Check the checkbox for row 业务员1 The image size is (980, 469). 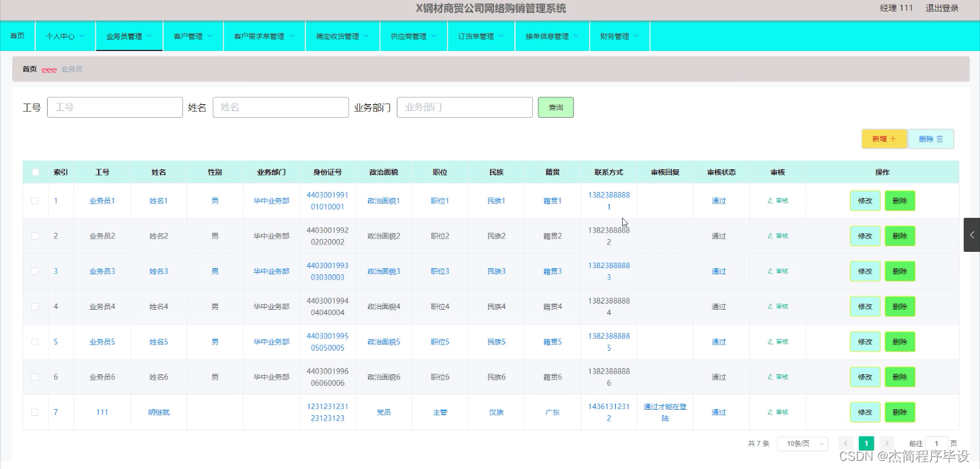point(35,201)
